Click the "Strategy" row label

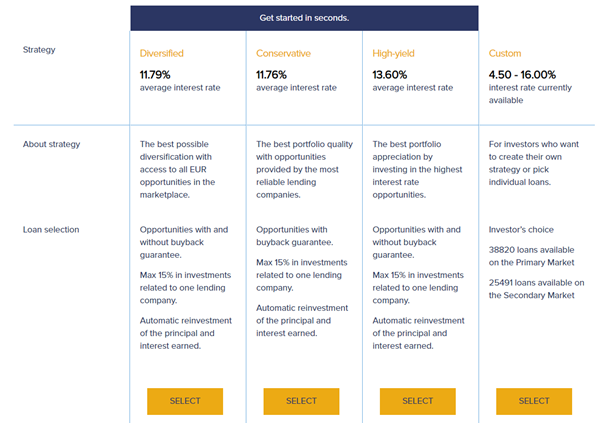[40, 49]
